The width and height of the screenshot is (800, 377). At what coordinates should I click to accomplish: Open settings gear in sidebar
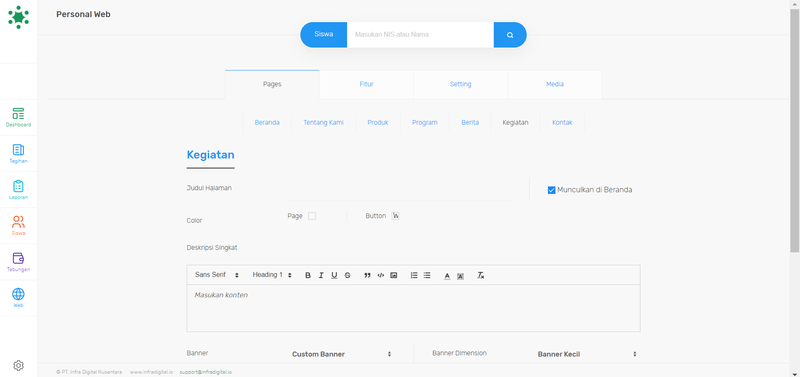click(18, 365)
